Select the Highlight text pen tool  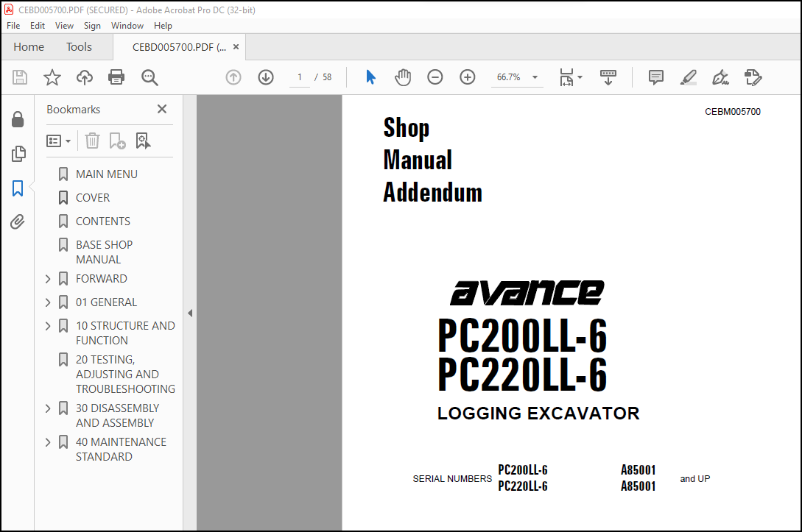(x=689, y=77)
